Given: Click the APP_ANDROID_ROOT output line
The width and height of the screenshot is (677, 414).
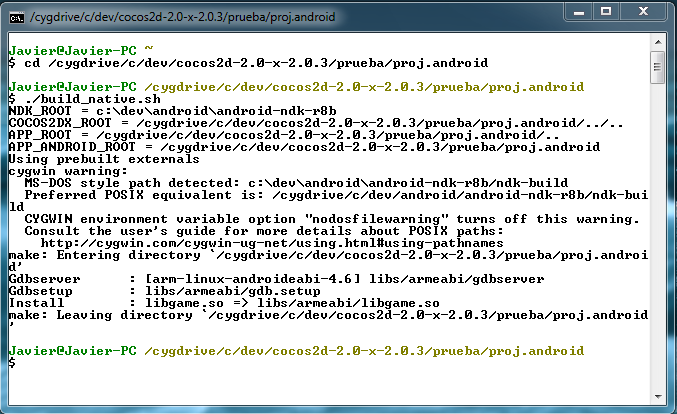Looking at the screenshot, I should pyautogui.click(x=304, y=147).
